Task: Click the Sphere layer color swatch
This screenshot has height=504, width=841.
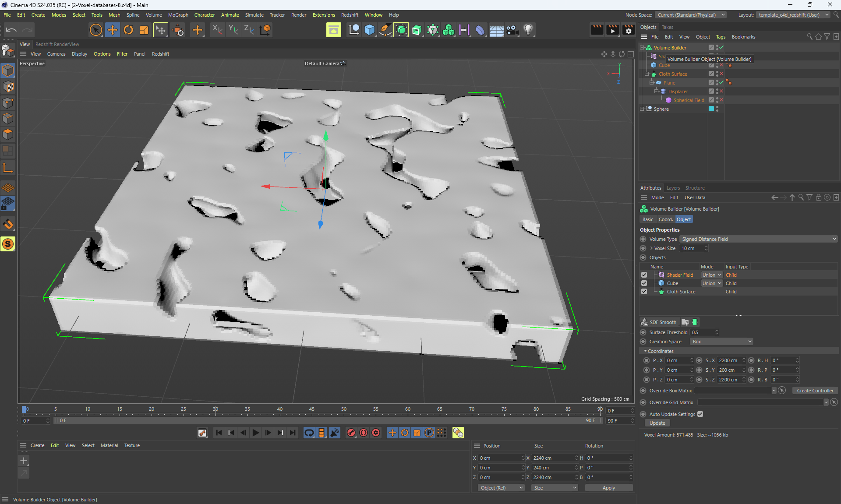Action: click(711, 109)
